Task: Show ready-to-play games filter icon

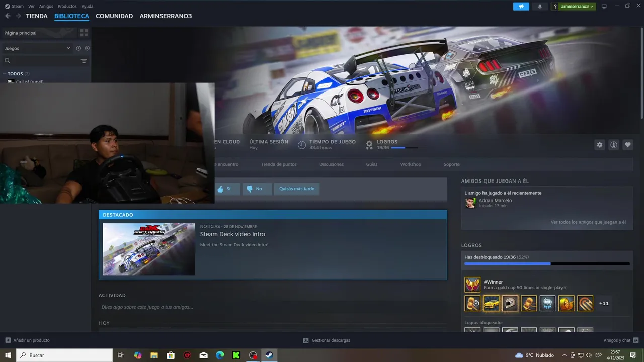Action: click(87, 48)
